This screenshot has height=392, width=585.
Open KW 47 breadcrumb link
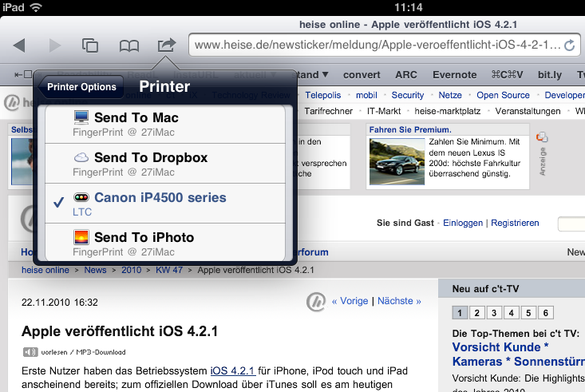coord(169,270)
